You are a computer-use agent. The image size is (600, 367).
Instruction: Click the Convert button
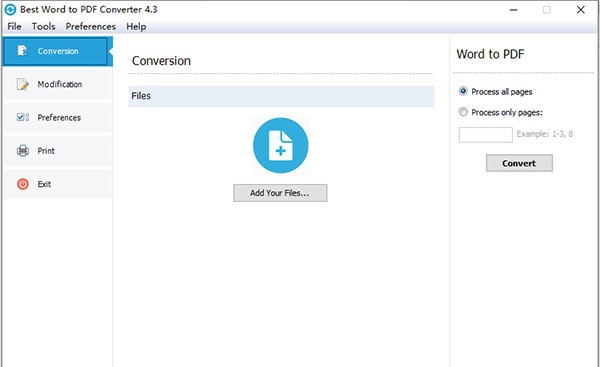519,163
